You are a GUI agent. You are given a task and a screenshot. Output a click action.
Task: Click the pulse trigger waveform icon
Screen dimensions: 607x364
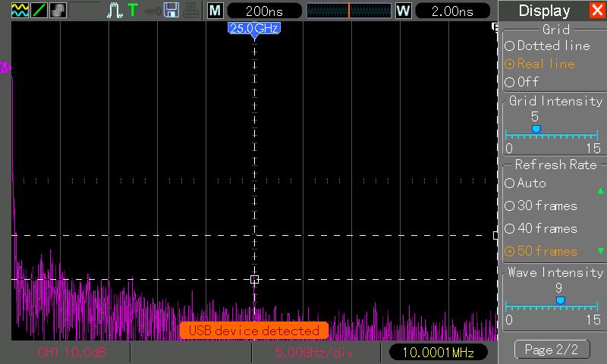(x=115, y=11)
